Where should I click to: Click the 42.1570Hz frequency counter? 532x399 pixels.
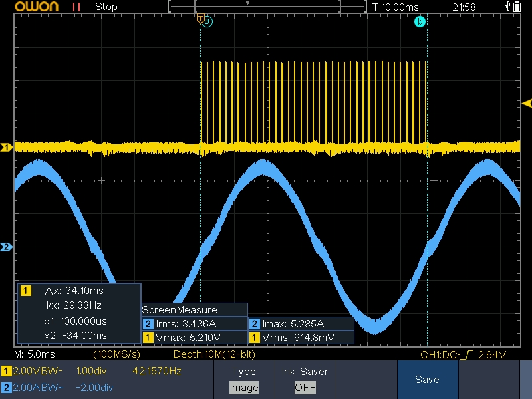pos(157,371)
